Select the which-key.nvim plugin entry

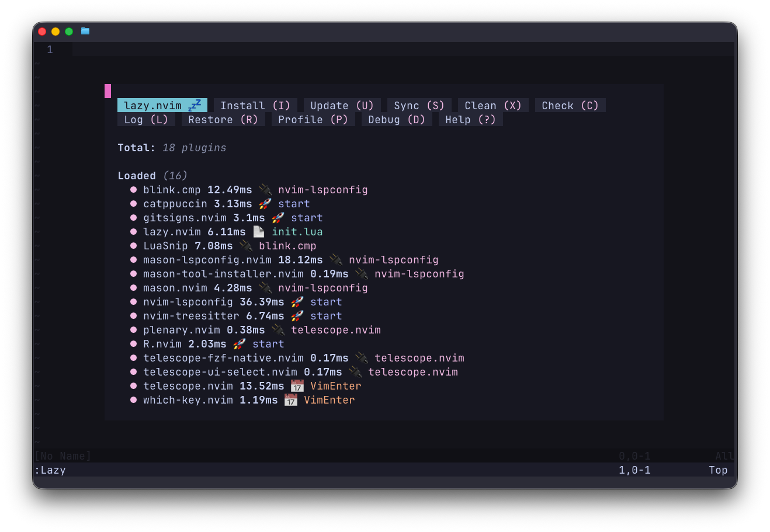point(188,400)
